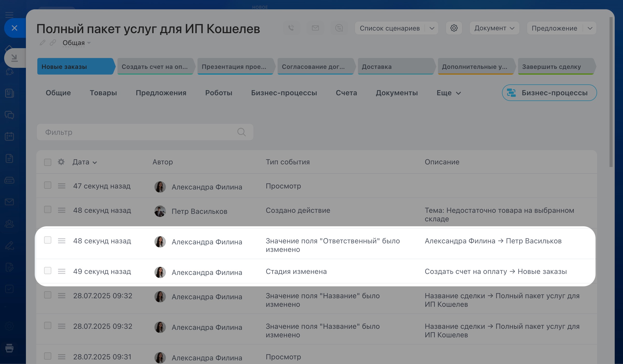Image resolution: width=623 pixels, height=364 pixels.
Task: Click the hamburger menu icon in the sidebar
Action: pos(9,14)
